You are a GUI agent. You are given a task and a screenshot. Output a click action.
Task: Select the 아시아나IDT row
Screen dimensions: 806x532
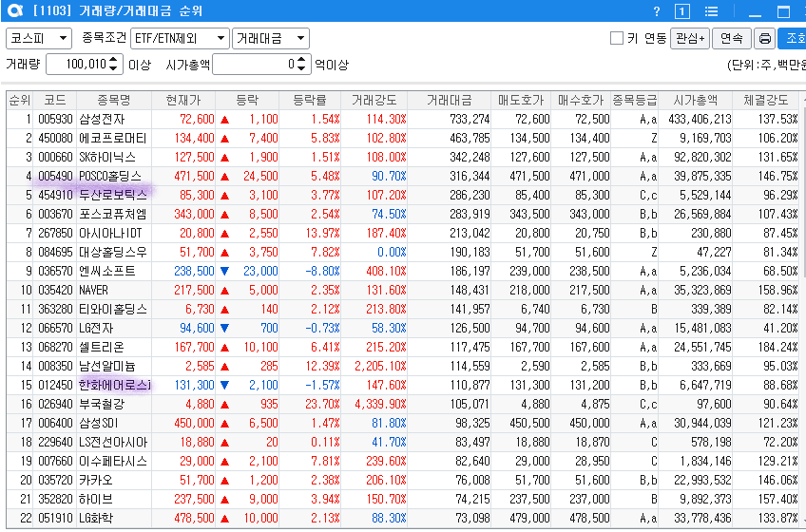[403, 234]
